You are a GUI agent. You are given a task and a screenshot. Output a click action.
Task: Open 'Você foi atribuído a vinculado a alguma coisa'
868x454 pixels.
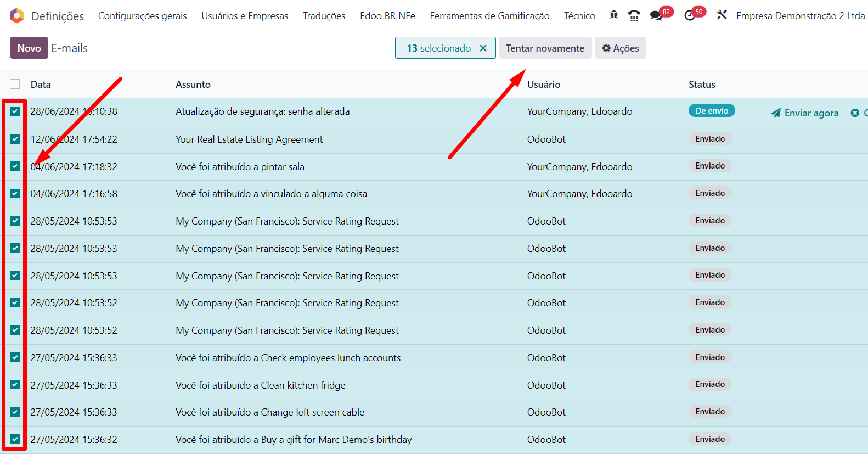[x=271, y=194]
